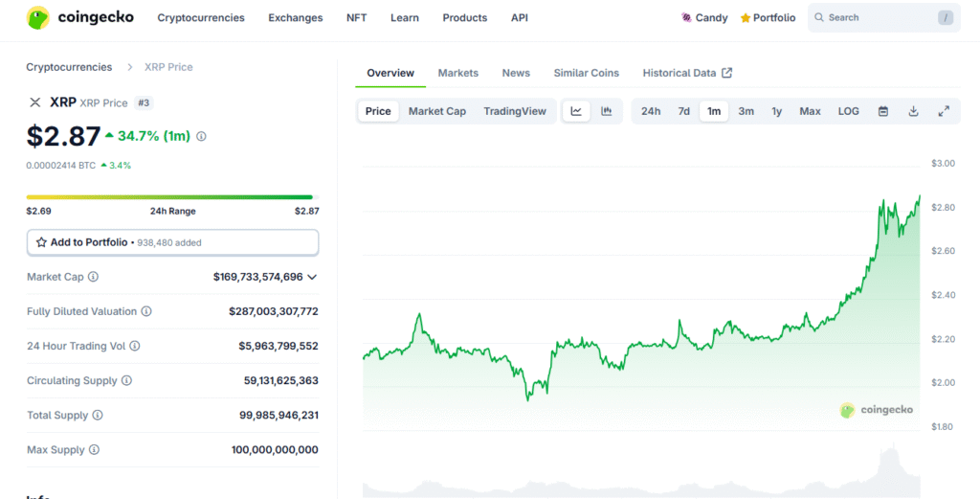The height and width of the screenshot is (499, 980).
Task: Select the TradingView chart toggle
Action: 515,111
